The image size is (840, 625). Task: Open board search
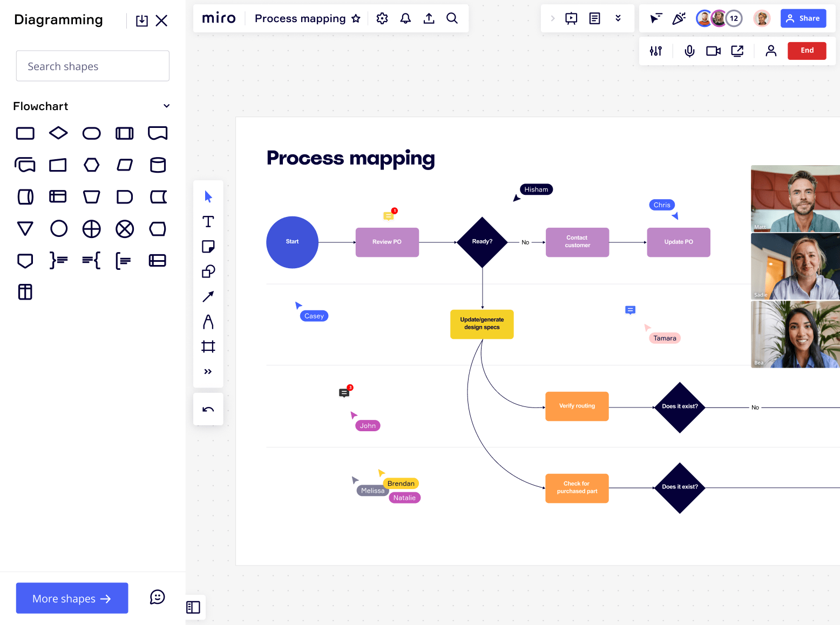[x=452, y=18]
